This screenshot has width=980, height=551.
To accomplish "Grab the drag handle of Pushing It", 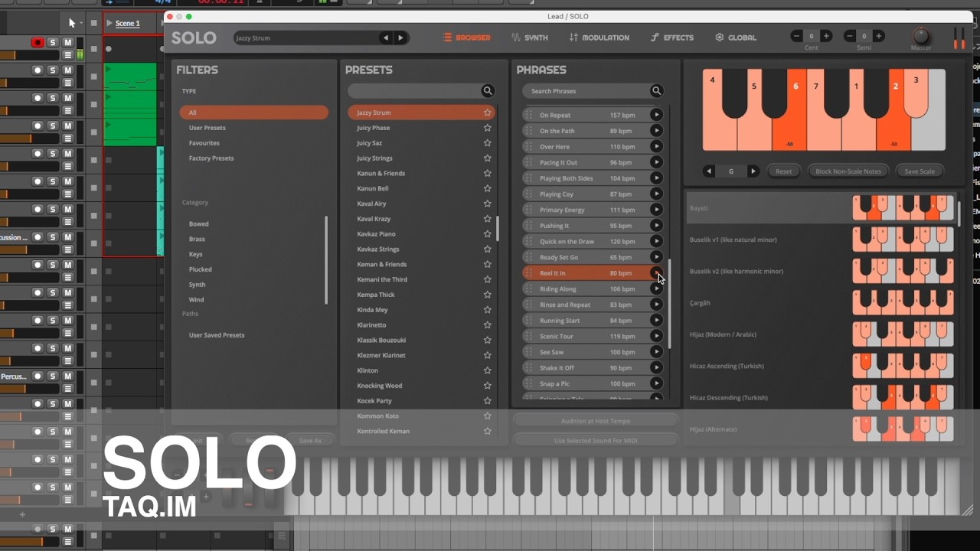I will 528,226.
